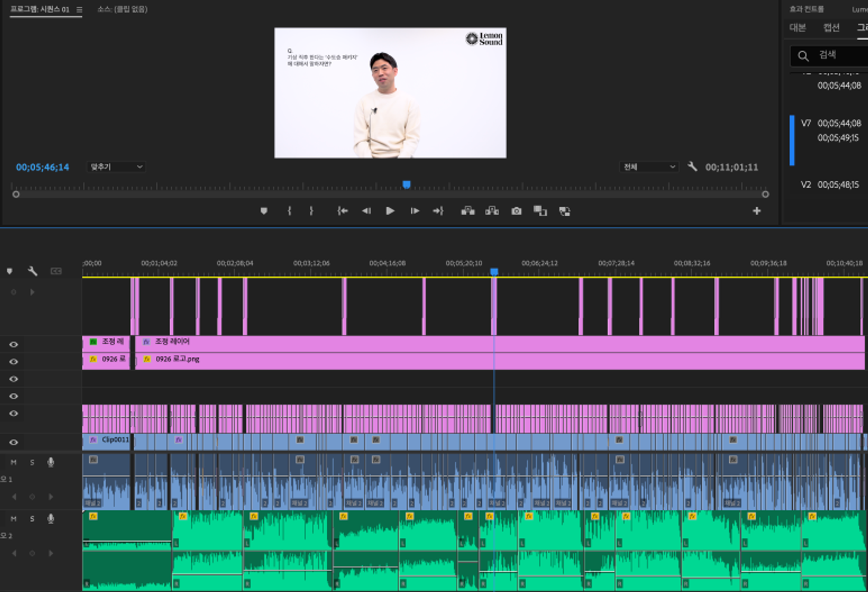Open the program monitor wrench settings
This screenshot has width=868, height=592.
tap(692, 166)
